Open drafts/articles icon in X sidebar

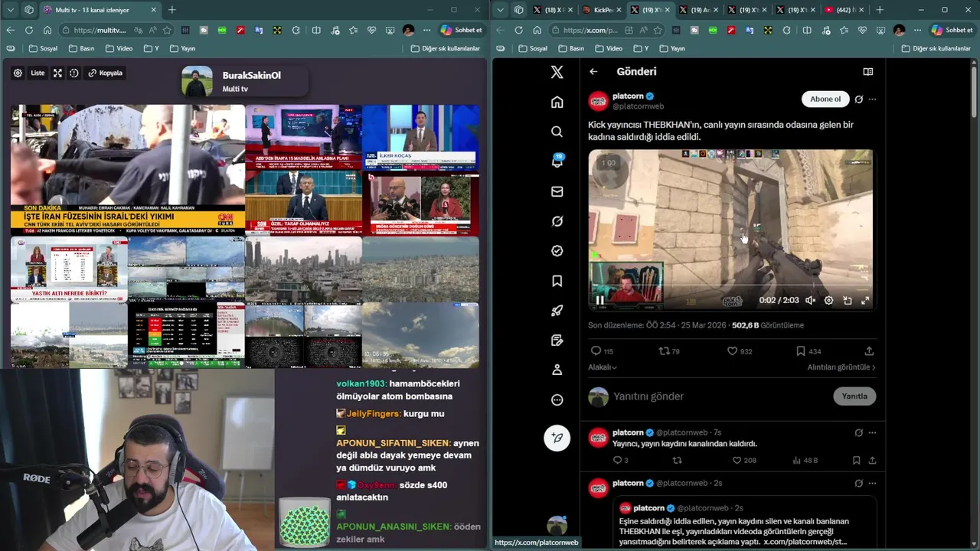[557, 341]
